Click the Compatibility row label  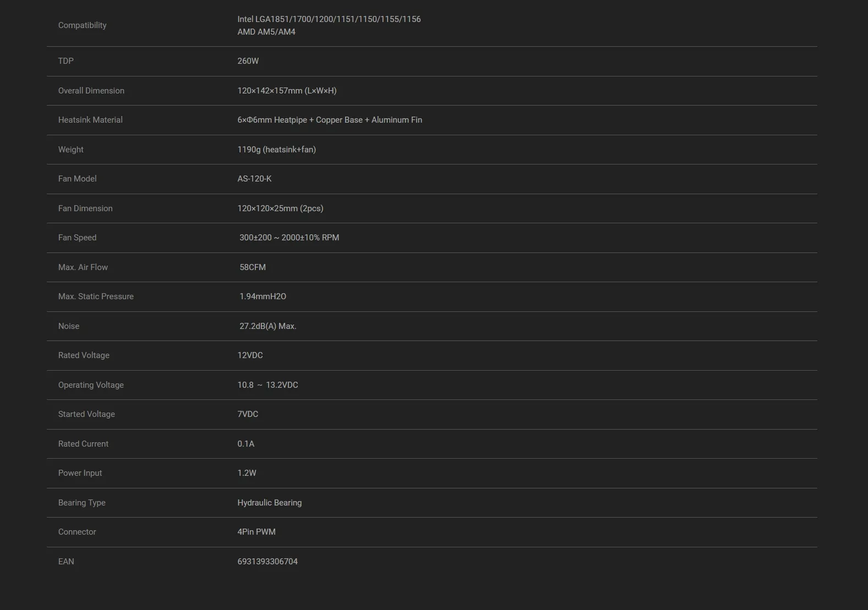click(82, 25)
